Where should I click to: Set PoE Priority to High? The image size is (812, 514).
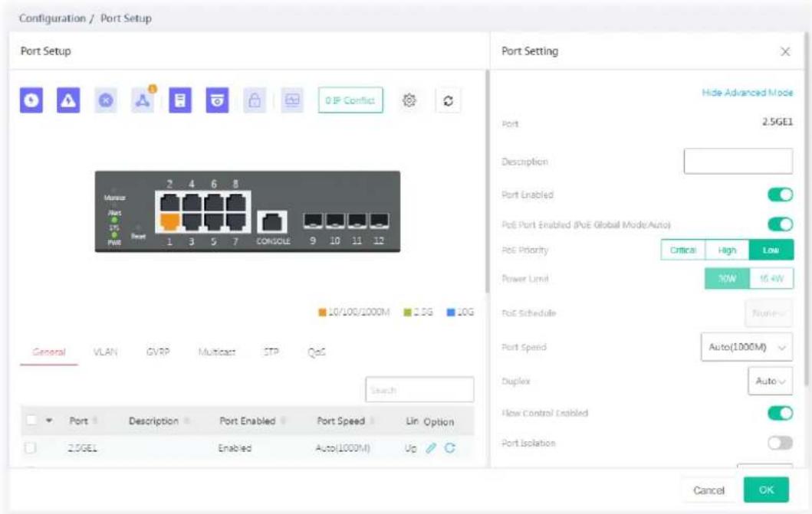click(x=727, y=250)
